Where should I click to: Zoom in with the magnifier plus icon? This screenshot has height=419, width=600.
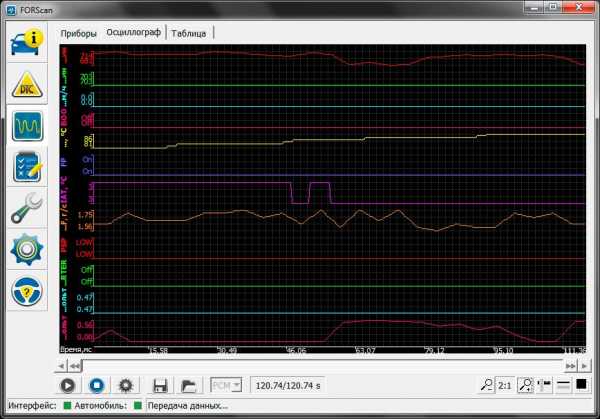[526, 385]
